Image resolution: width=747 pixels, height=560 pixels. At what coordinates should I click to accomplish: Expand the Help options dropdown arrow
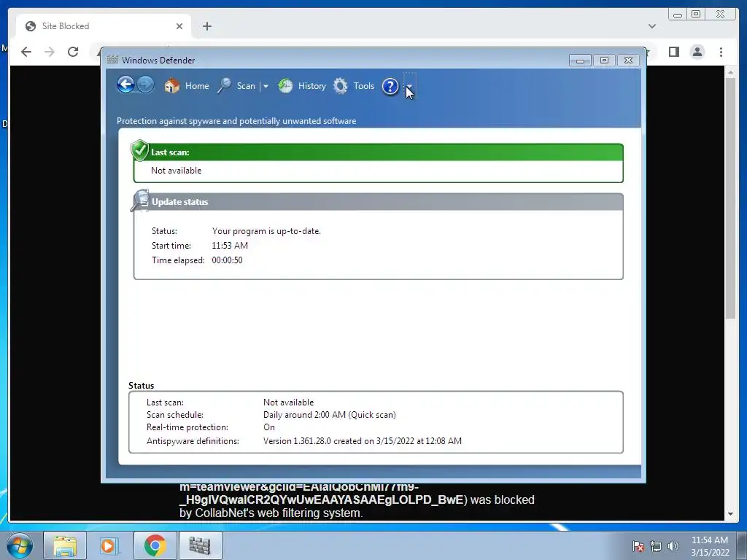(409, 86)
